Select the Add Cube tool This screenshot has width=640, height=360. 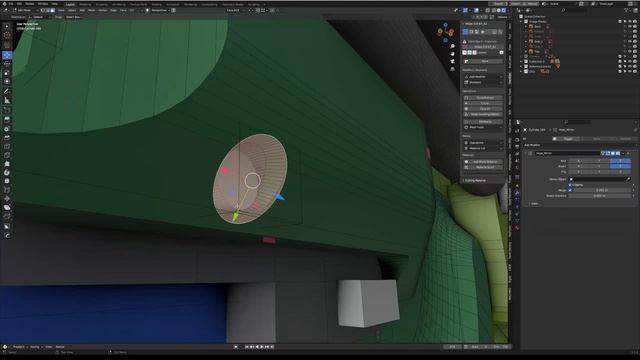coord(7,110)
